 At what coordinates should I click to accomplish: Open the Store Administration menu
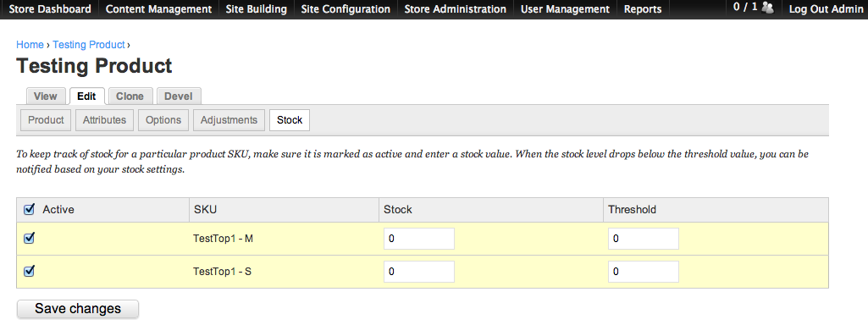[455, 9]
